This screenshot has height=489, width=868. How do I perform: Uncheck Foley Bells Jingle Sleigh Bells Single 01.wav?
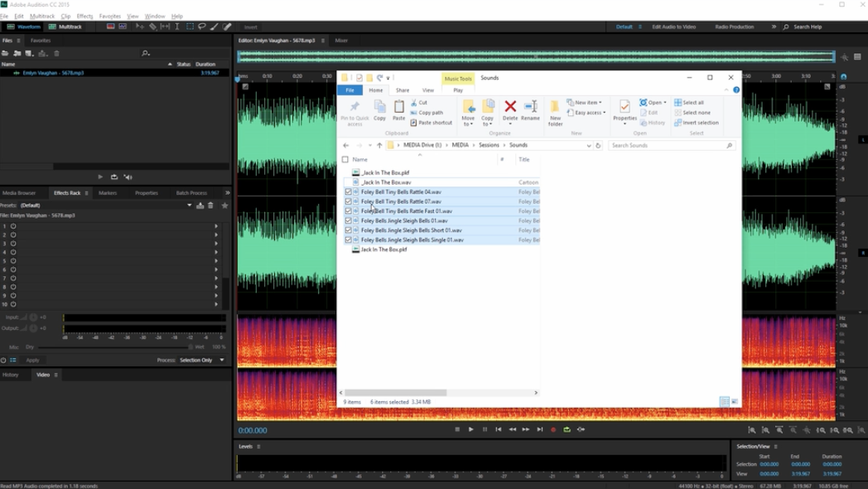(348, 240)
